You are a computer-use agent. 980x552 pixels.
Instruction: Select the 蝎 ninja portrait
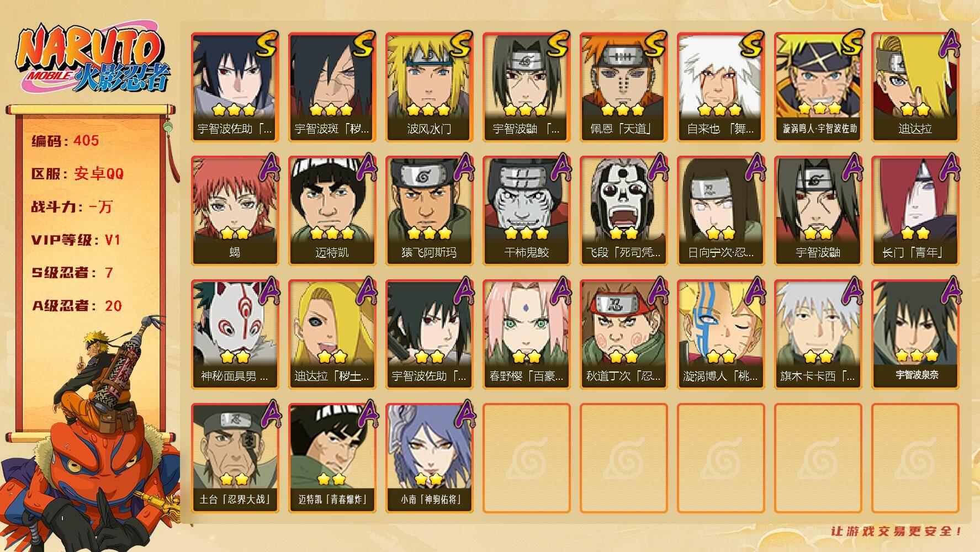point(235,211)
